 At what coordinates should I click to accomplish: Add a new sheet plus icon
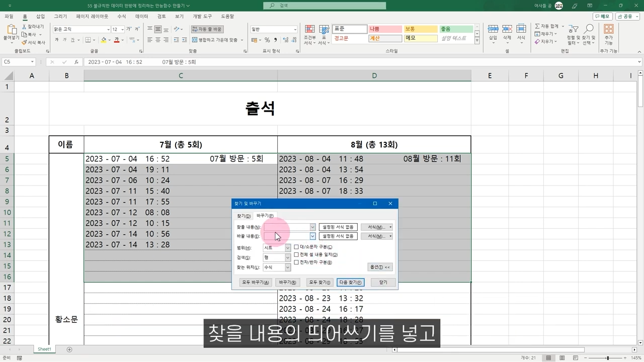point(69,349)
